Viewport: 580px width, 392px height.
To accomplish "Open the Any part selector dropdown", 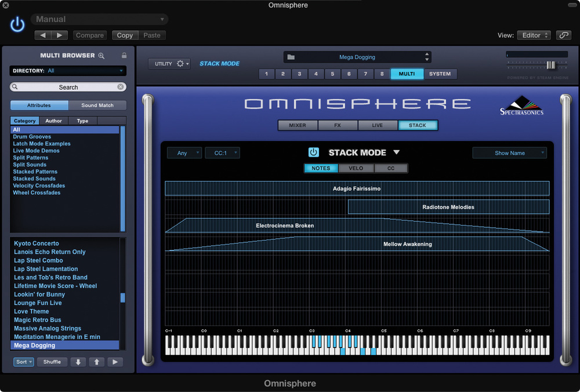I will click(184, 153).
